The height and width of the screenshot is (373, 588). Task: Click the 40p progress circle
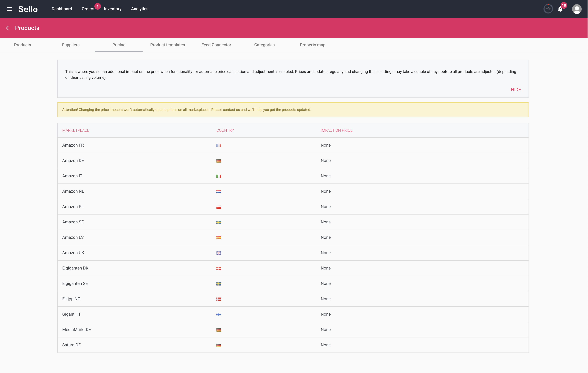click(x=548, y=9)
